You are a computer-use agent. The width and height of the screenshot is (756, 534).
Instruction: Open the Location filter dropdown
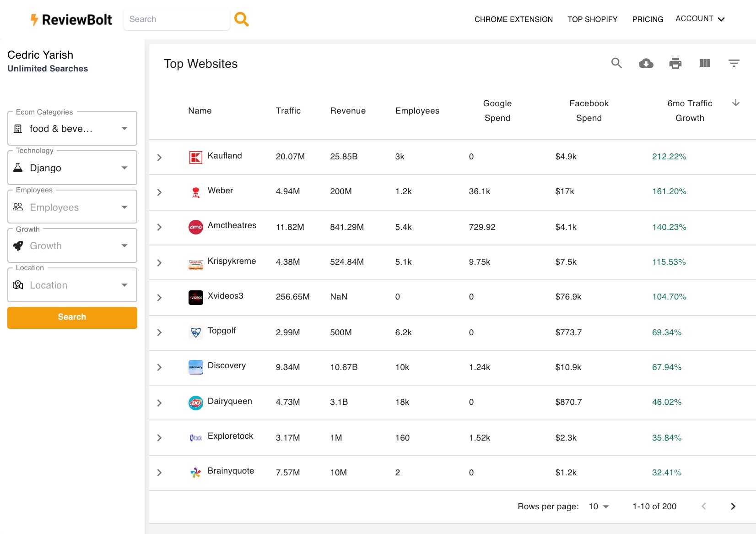point(72,285)
